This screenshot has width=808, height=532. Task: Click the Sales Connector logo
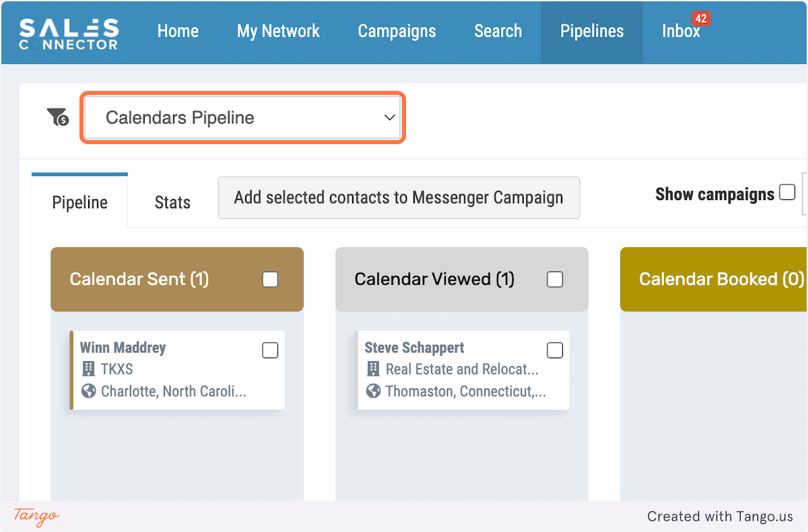coord(69,32)
